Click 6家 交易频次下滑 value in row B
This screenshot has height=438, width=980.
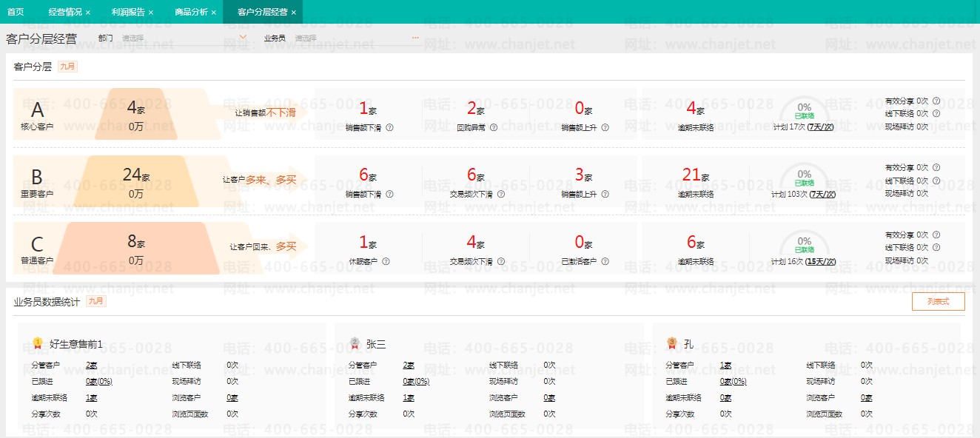[x=476, y=175]
